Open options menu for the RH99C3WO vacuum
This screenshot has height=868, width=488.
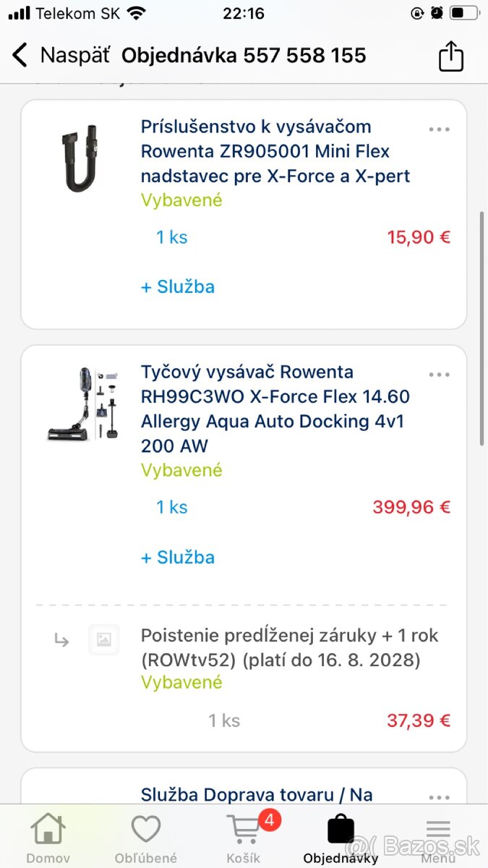pos(439,374)
